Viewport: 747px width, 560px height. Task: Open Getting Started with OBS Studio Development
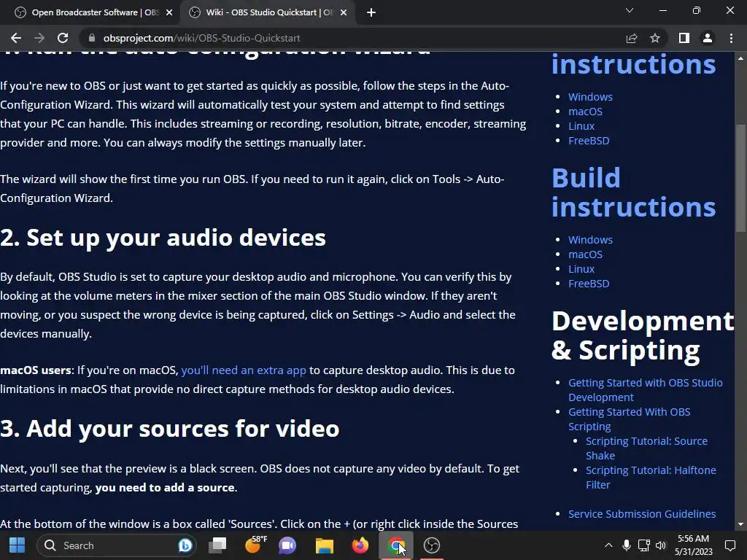point(645,389)
